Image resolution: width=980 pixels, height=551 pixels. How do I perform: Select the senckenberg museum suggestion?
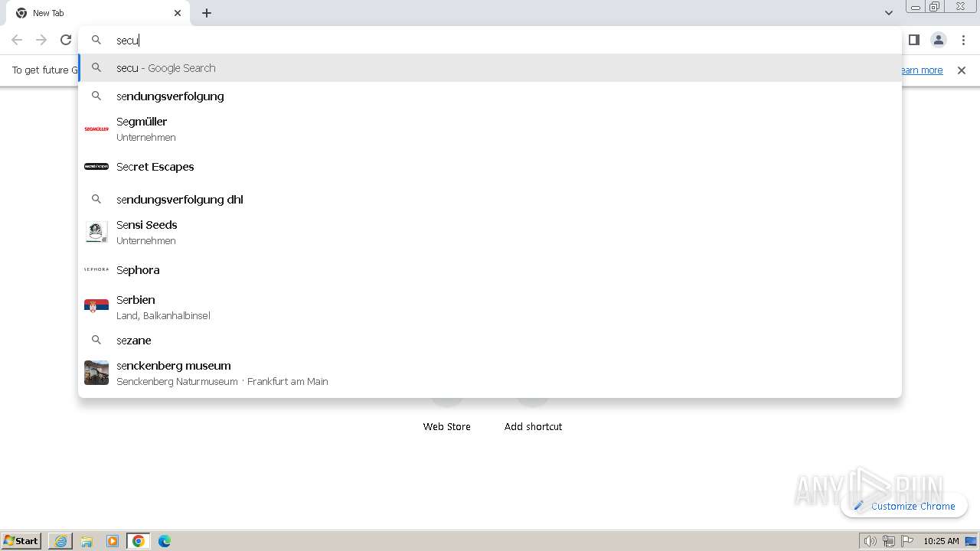pyautogui.click(x=490, y=373)
